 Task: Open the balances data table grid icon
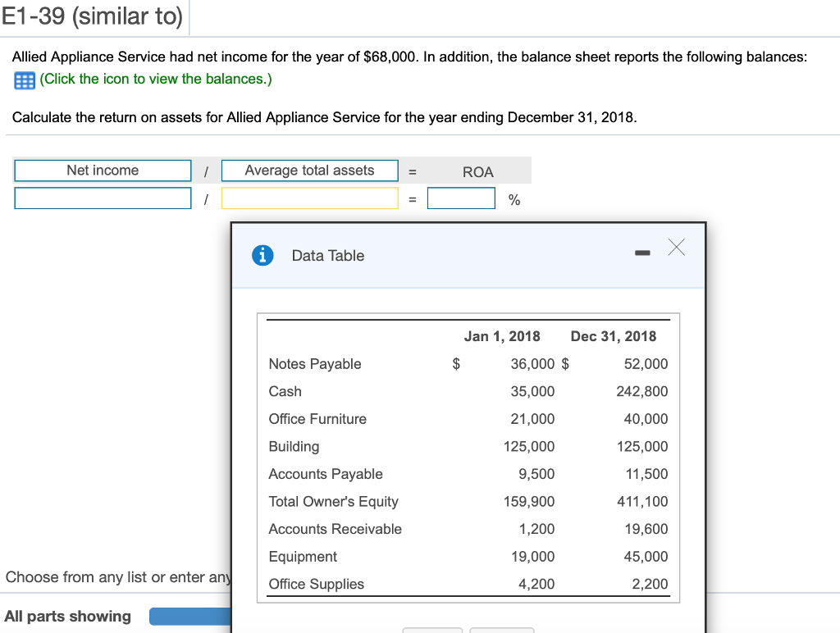point(24,80)
